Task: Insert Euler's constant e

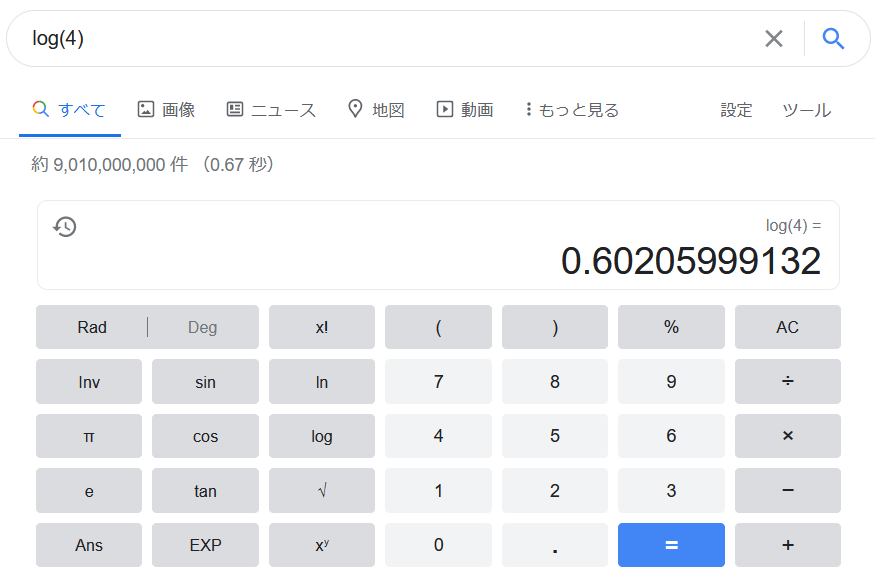Action: tap(89, 491)
